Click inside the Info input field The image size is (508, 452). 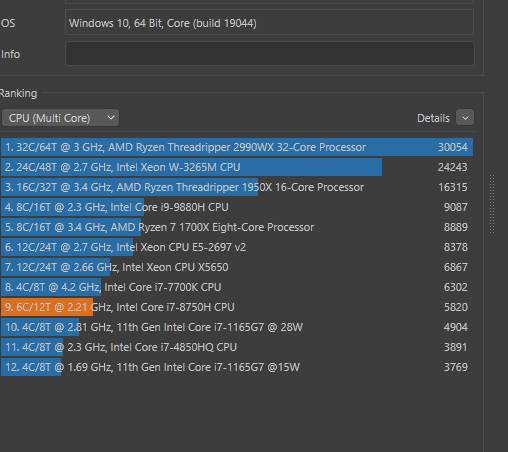[270, 54]
